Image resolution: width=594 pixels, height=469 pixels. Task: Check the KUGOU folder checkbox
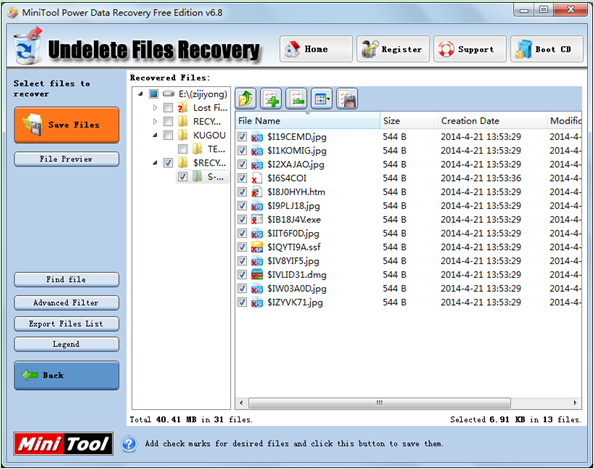pyautogui.click(x=168, y=135)
